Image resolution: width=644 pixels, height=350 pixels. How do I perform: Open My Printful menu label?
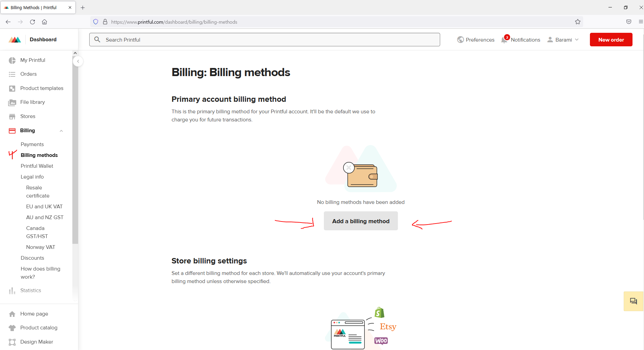pyautogui.click(x=33, y=60)
